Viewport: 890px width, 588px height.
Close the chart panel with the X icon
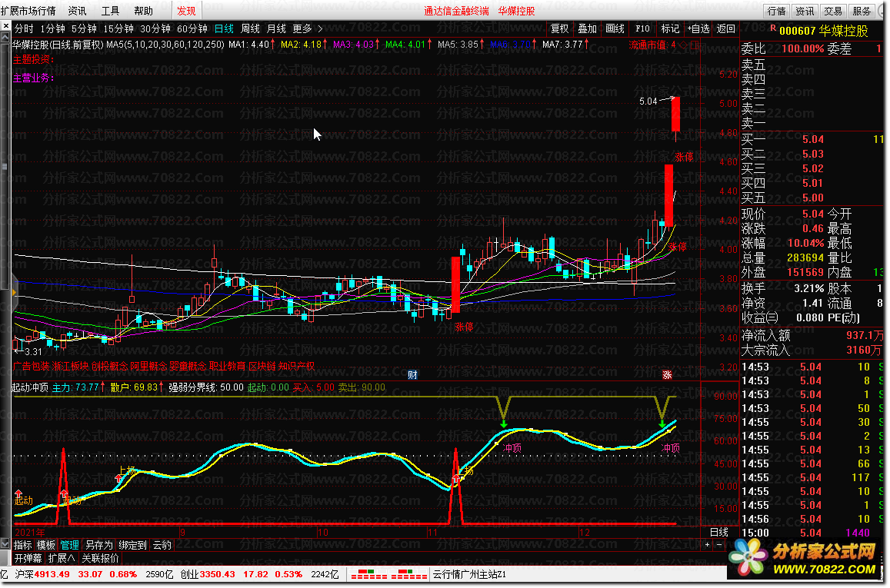(x=5, y=27)
